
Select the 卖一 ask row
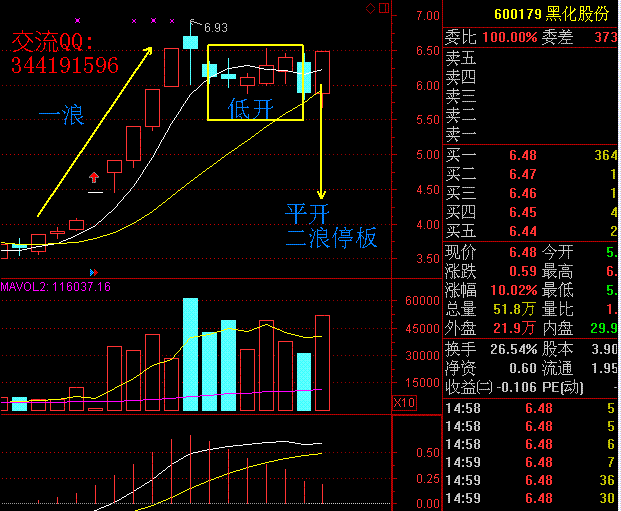click(530, 134)
